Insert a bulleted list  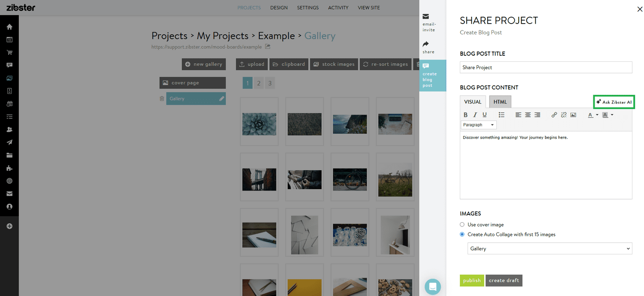501,115
